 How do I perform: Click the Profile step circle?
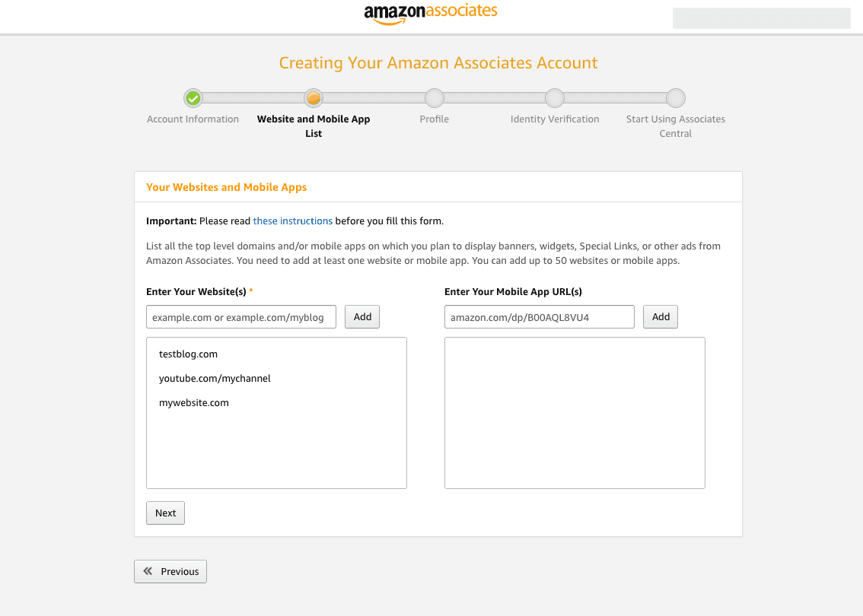point(435,98)
